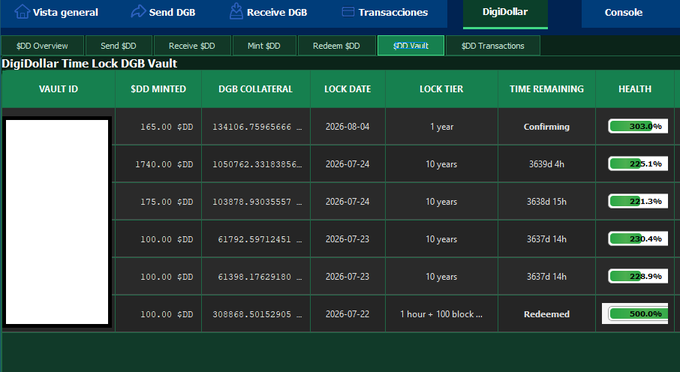Sort by the $DD MINTED column header
The image size is (680, 372).
158,89
